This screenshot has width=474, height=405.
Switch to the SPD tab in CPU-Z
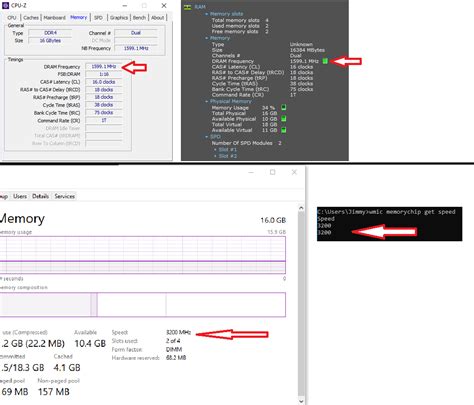[x=98, y=18]
